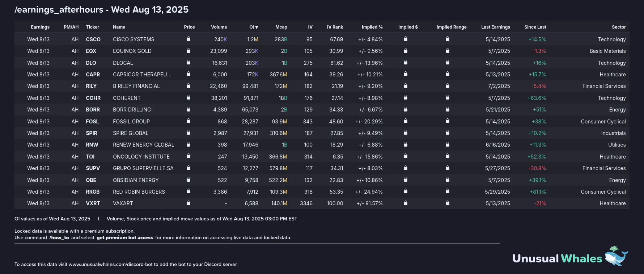Click the Price lock icon in EQX row
Image resolution: width=644 pixels, height=274 pixels.
pos(188,51)
